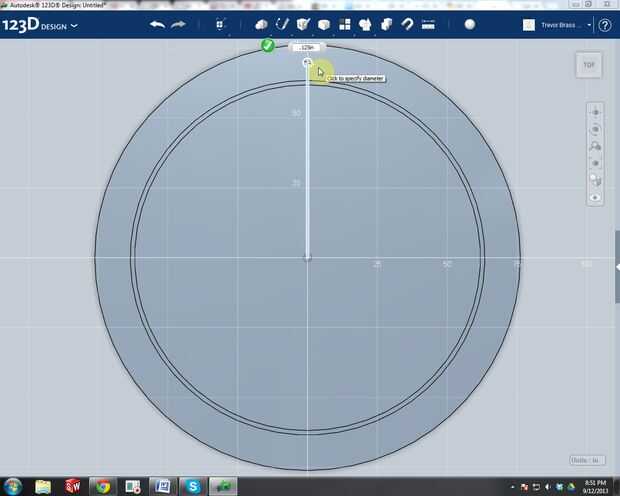
Task: Select the 123D Design taskbar button
Action: pyautogui.click(x=223, y=487)
